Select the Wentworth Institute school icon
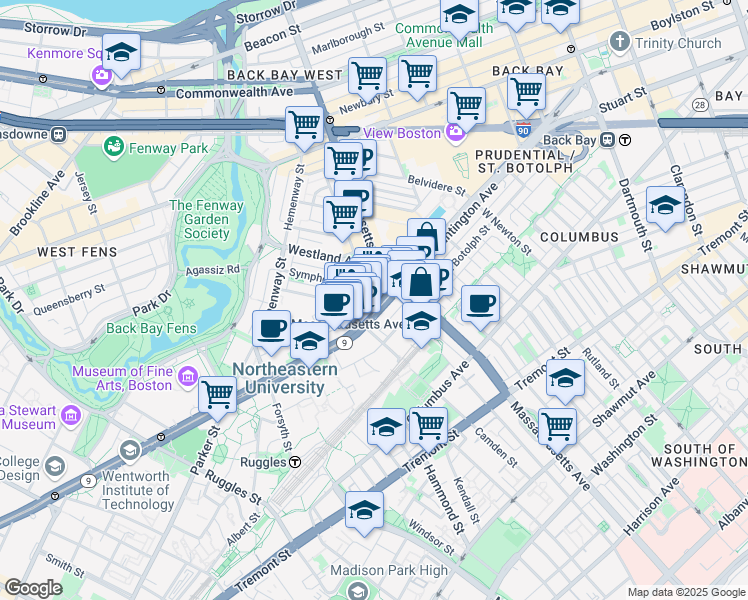 point(130,451)
